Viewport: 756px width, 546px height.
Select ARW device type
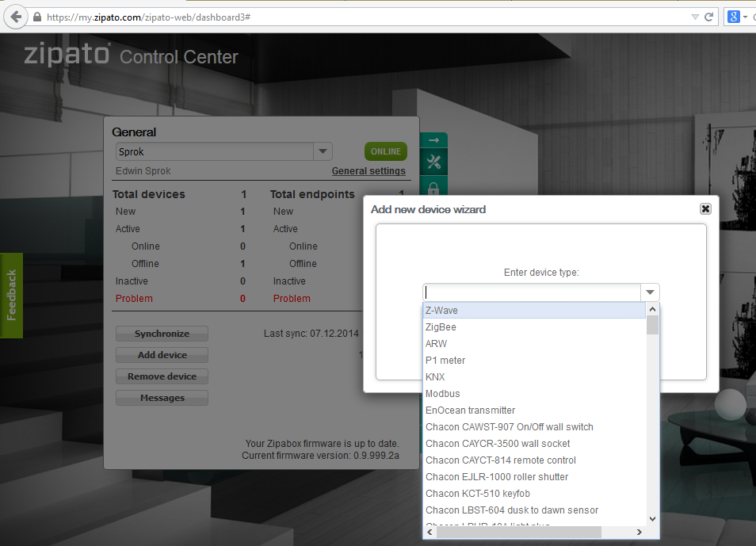tap(534, 344)
